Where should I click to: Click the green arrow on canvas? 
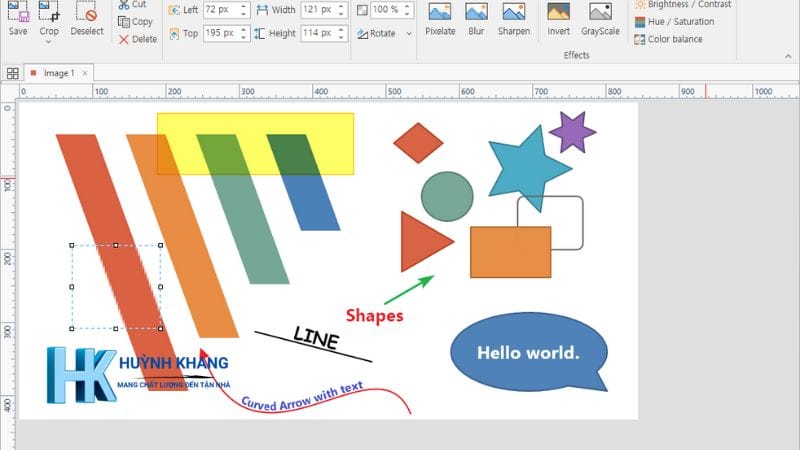409,289
